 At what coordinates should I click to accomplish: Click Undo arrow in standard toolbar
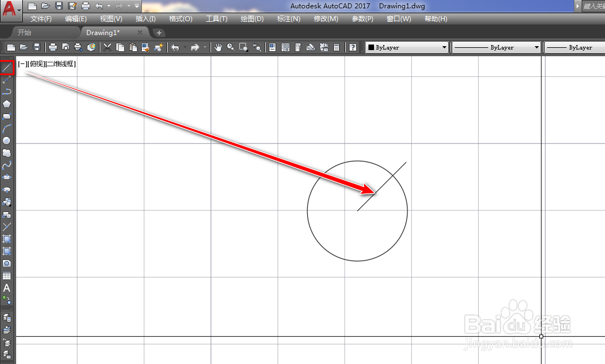tap(175, 47)
